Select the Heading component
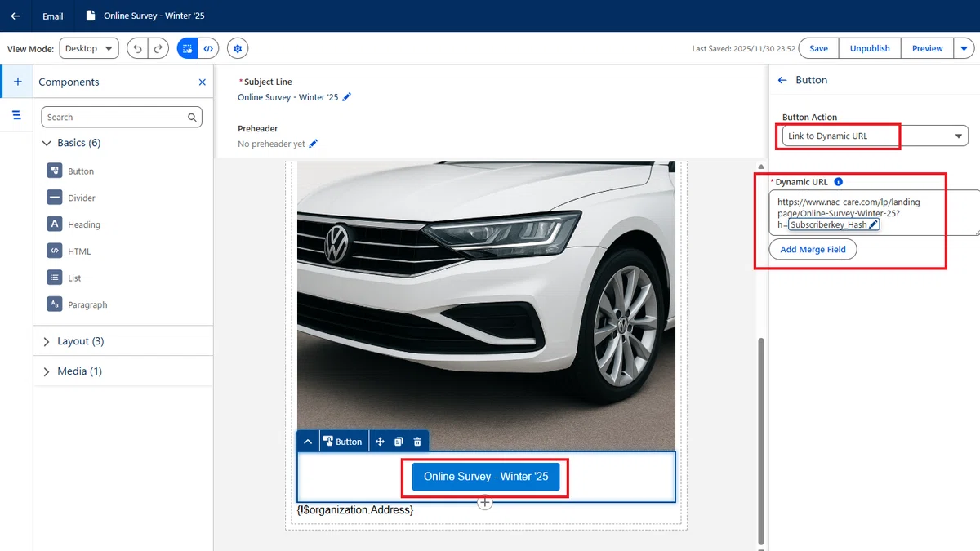The height and width of the screenshot is (551, 980). (x=73, y=224)
